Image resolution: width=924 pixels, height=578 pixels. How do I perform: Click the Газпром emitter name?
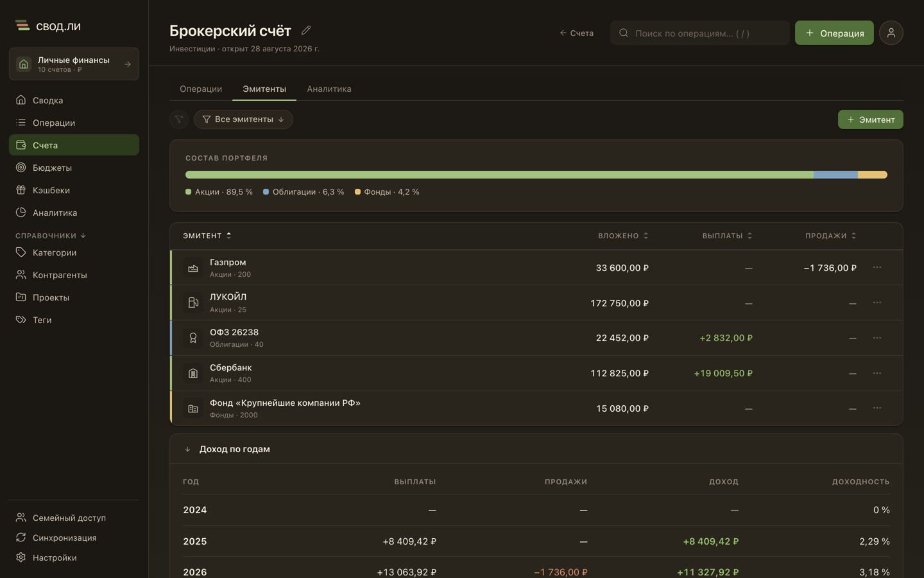[x=228, y=262]
